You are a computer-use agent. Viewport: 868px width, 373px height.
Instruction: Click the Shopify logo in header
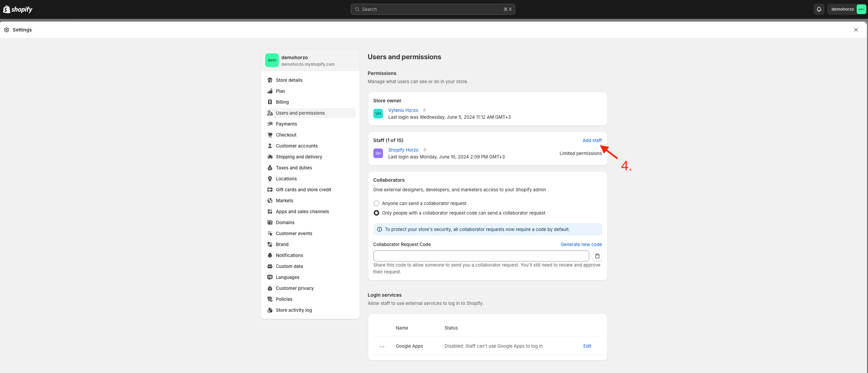click(x=18, y=9)
